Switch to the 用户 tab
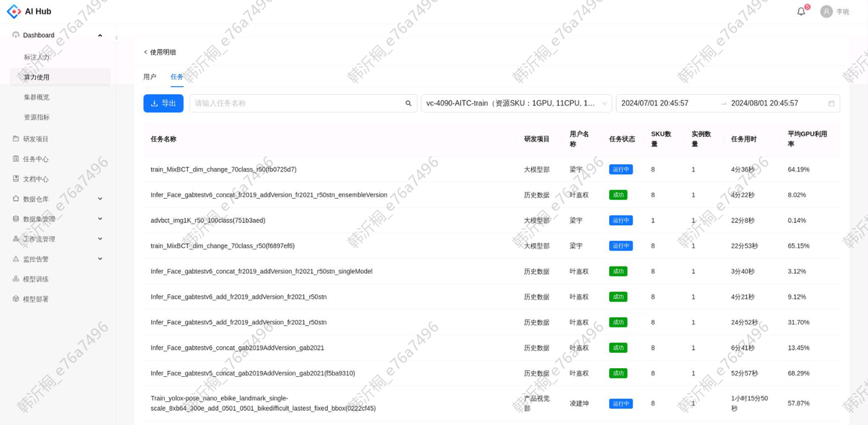The height and width of the screenshot is (425, 868). tap(150, 77)
